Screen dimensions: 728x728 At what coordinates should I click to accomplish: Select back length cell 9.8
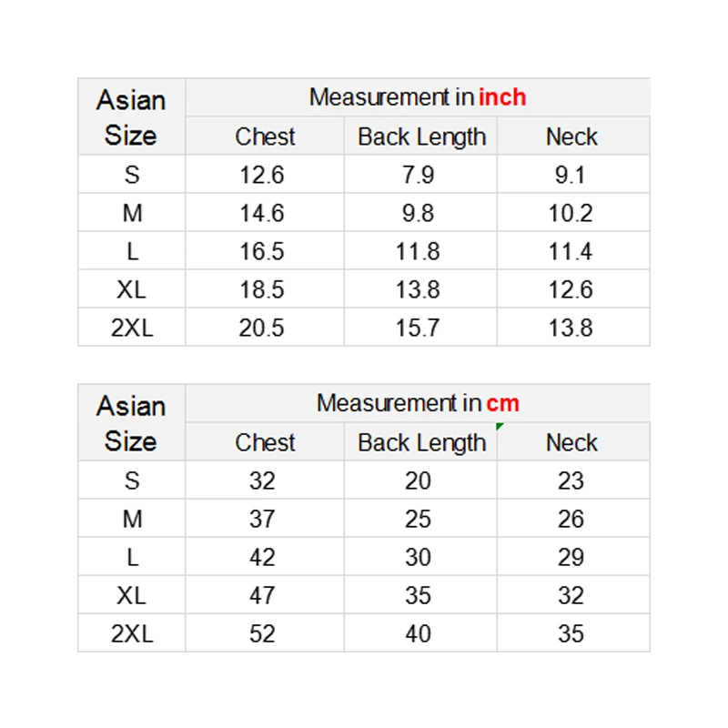point(418,213)
